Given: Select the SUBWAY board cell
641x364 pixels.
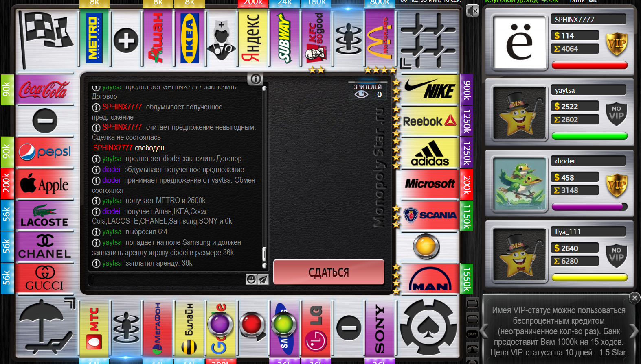Looking at the screenshot, I should [285, 37].
